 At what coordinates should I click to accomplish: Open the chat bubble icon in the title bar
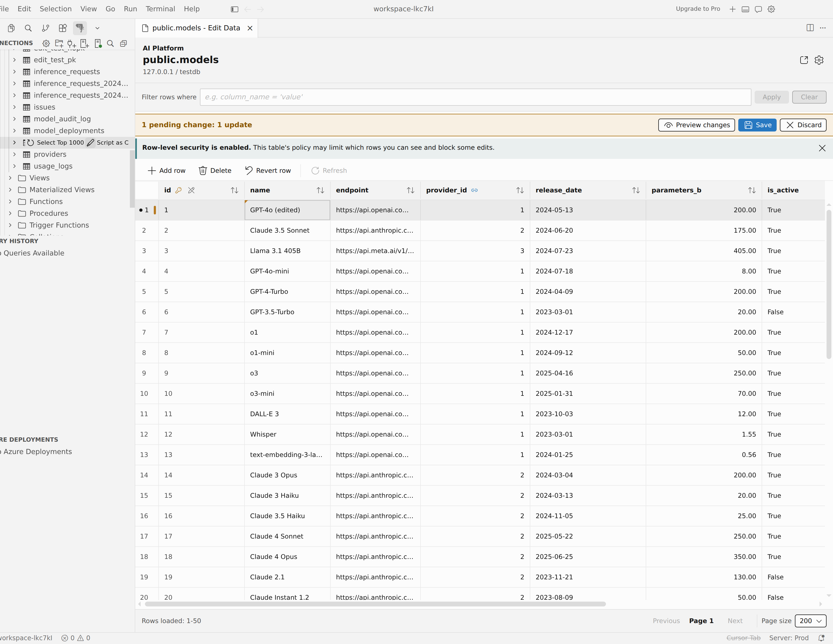pyautogui.click(x=758, y=9)
